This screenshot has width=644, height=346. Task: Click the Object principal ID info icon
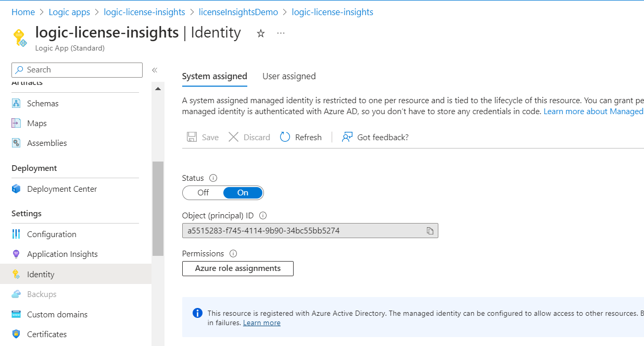pos(263,216)
